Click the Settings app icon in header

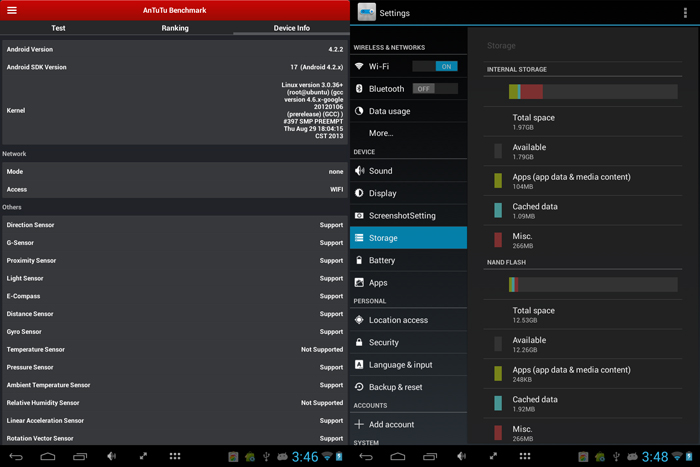(367, 12)
